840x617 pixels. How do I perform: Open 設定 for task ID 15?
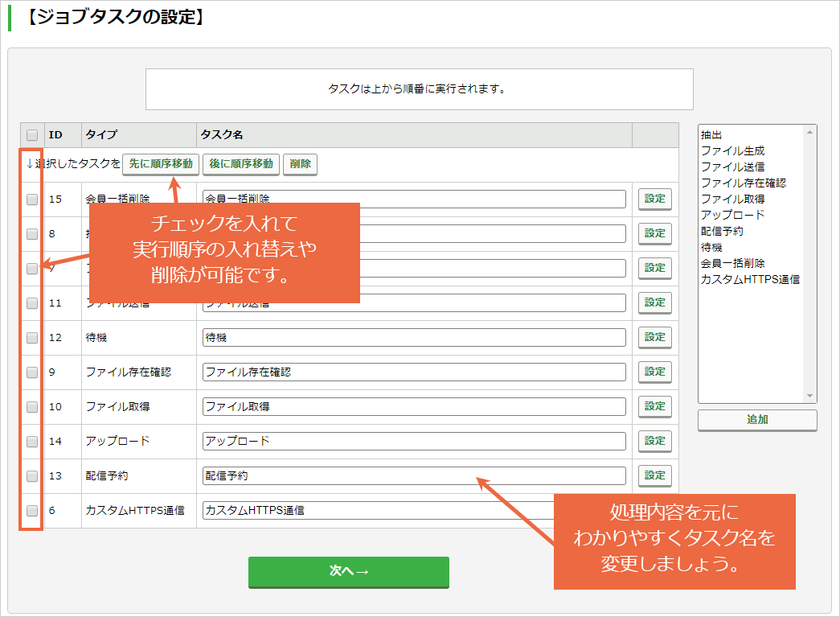pos(654,199)
